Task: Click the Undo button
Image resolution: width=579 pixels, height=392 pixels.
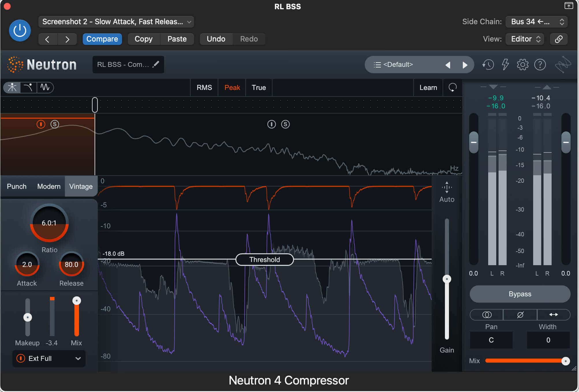Action: point(216,39)
